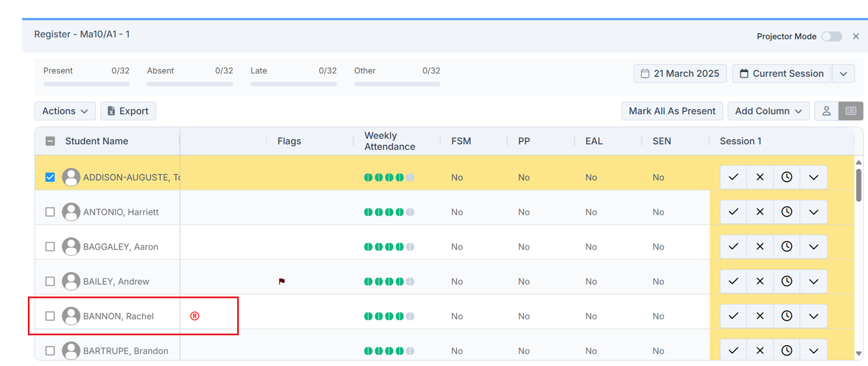Click BAILEY, Andrew's avatar icon
This screenshot has height=366, width=868.
[71, 281]
